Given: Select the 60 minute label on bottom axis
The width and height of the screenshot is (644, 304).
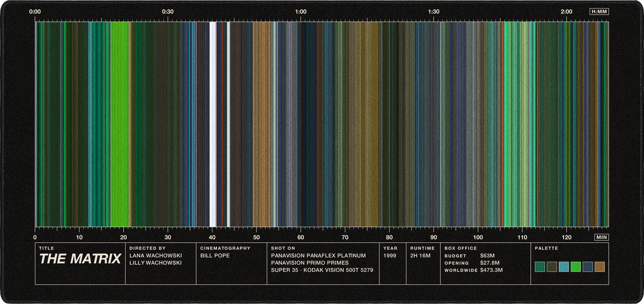Looking at the screenshot, I should tap(301, 237).
